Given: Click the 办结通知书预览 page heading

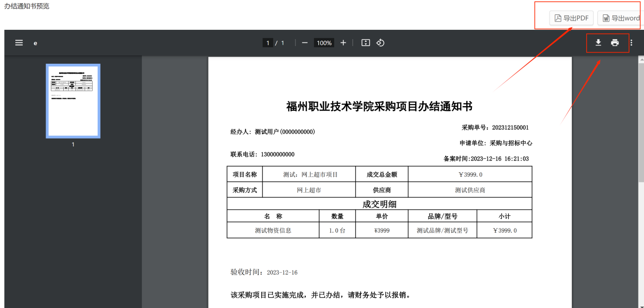Looking at the screenshot, I should [x=27, y=6].
